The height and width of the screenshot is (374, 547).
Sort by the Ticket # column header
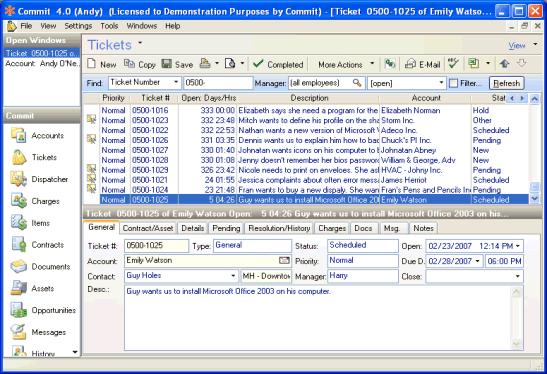[x=155, y=98]
